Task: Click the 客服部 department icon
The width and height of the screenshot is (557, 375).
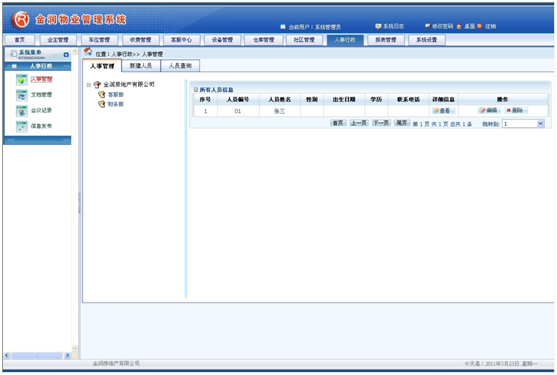Action: coord(102,94)
